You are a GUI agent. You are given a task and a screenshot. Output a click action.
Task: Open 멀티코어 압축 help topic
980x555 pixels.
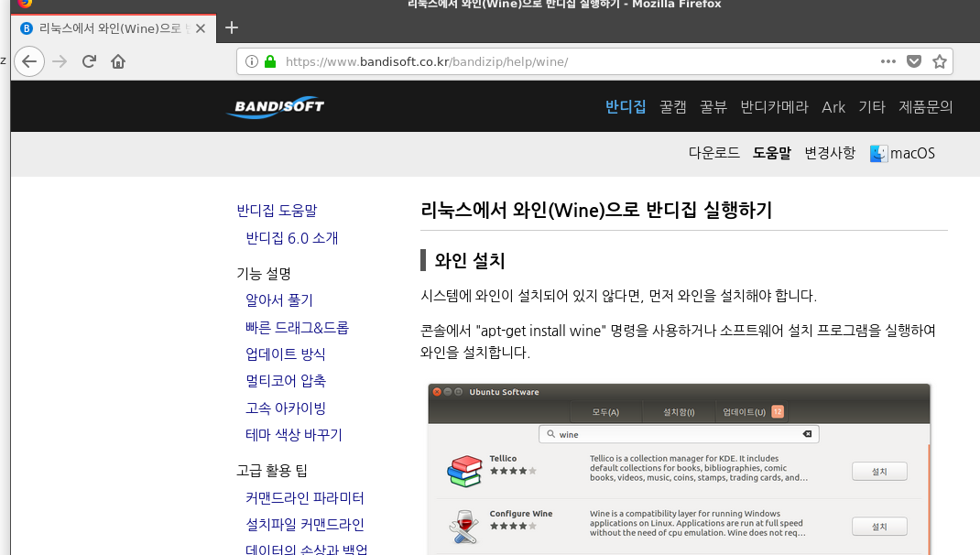[x=286, y=381]
